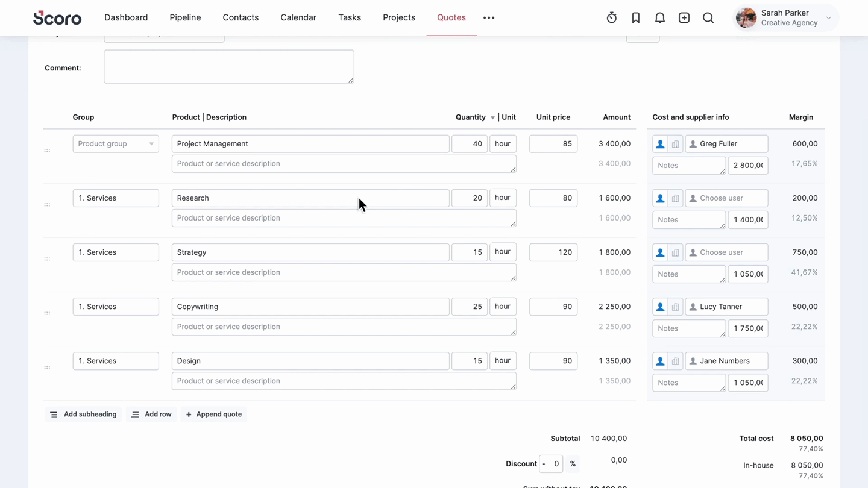
Task: Grab the drag handle of the Strategy row
Action: click(47, 258)
